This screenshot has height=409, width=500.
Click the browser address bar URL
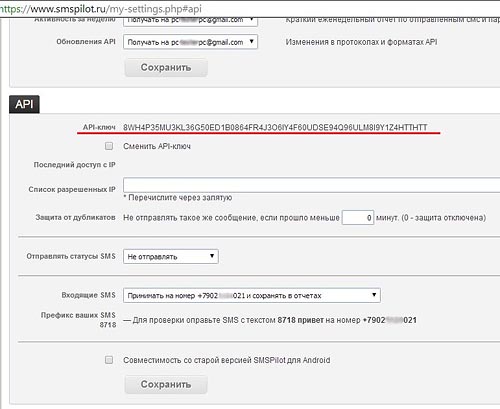click(101, 9)
